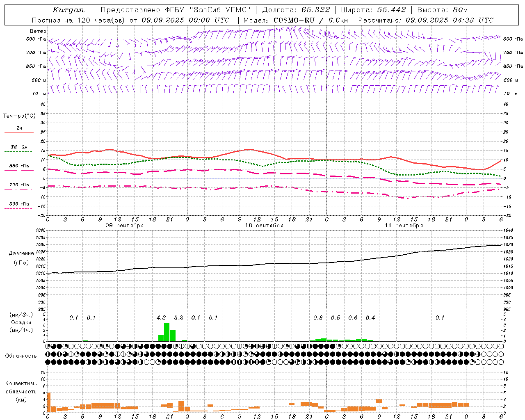Click the "09 сентября" date label
525x420 pixels.
tap(125, 226)
